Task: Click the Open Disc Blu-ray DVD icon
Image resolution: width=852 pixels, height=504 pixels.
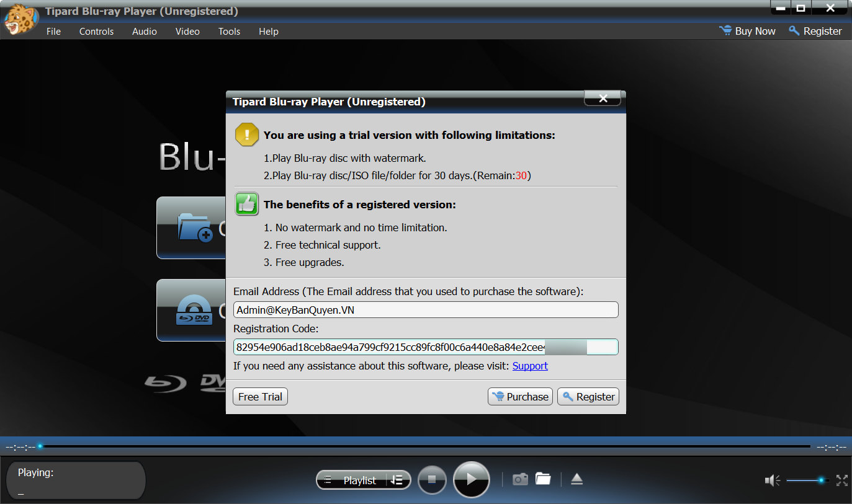Action: point(195,310)
